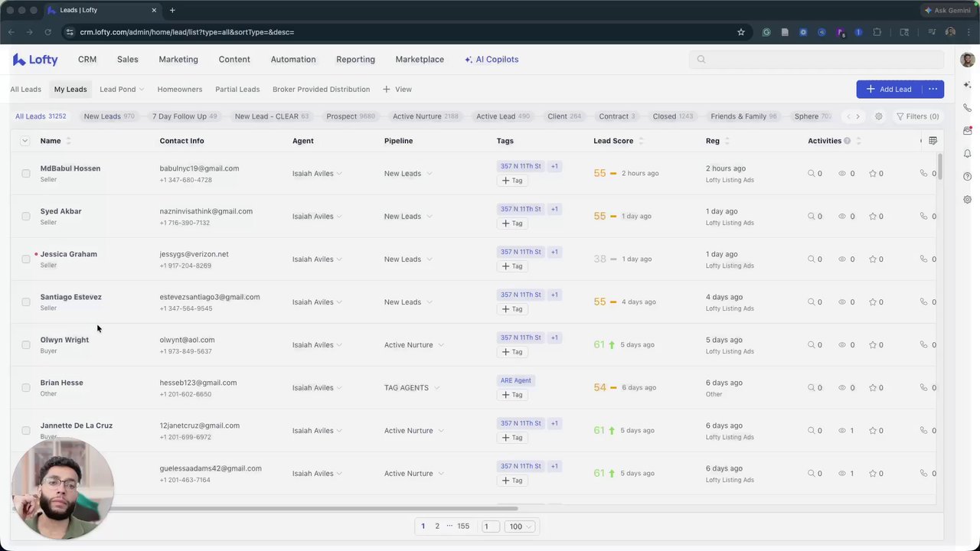The image size is (980, 551).
Task: Switch to the Homeowners tab
Action: (180, 90)
